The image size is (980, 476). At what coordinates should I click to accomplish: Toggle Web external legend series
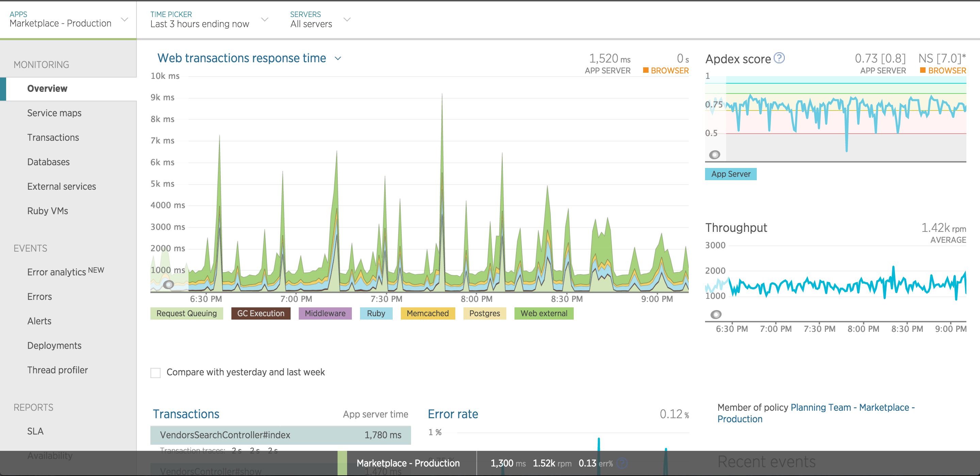tap(544, 313)
